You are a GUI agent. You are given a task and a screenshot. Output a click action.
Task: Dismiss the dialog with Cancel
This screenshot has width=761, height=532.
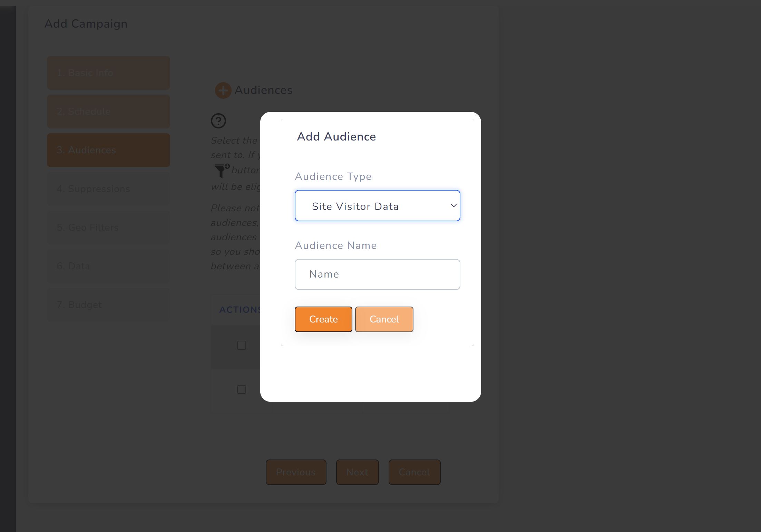(384, 319)
